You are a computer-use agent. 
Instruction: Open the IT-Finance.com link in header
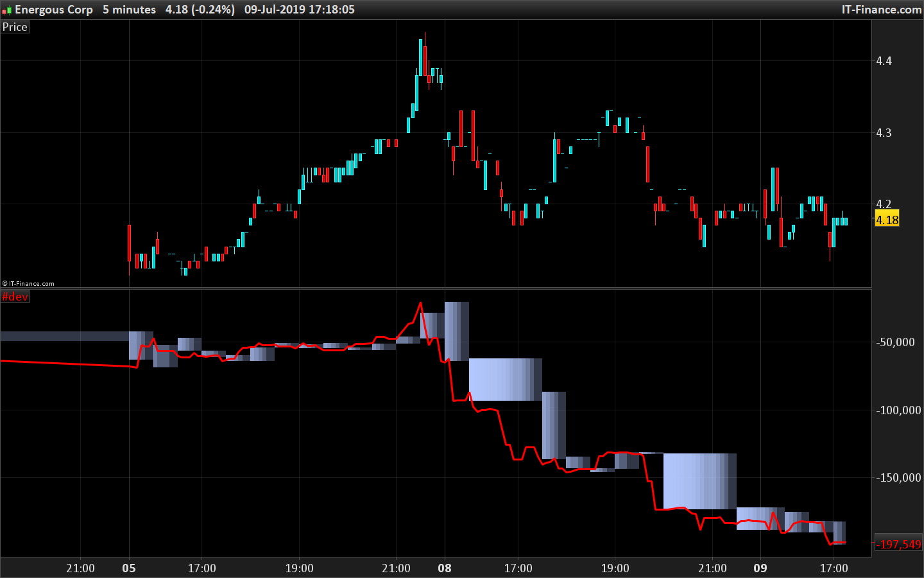(882, 10)
